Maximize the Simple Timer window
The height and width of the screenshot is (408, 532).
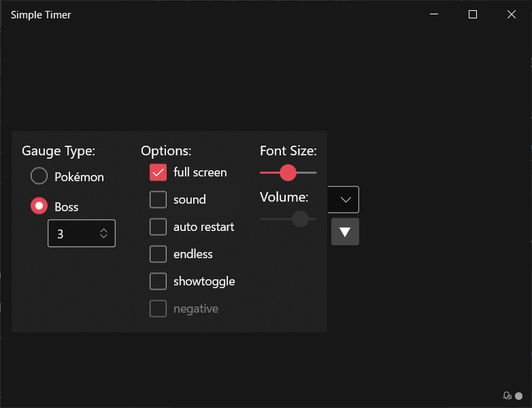(x=473, y=14)
